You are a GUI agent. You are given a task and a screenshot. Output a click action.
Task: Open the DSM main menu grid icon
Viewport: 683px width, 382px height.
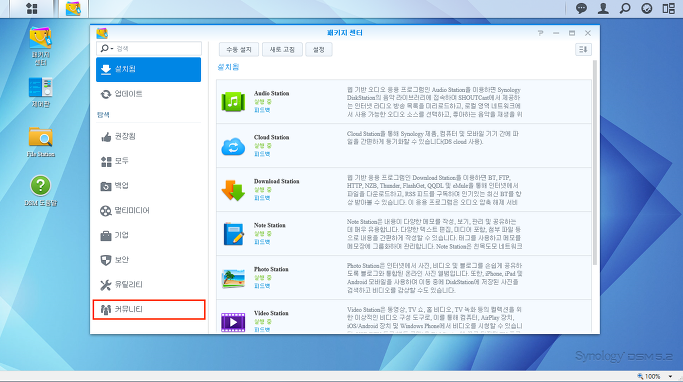[x=32, y=8]
